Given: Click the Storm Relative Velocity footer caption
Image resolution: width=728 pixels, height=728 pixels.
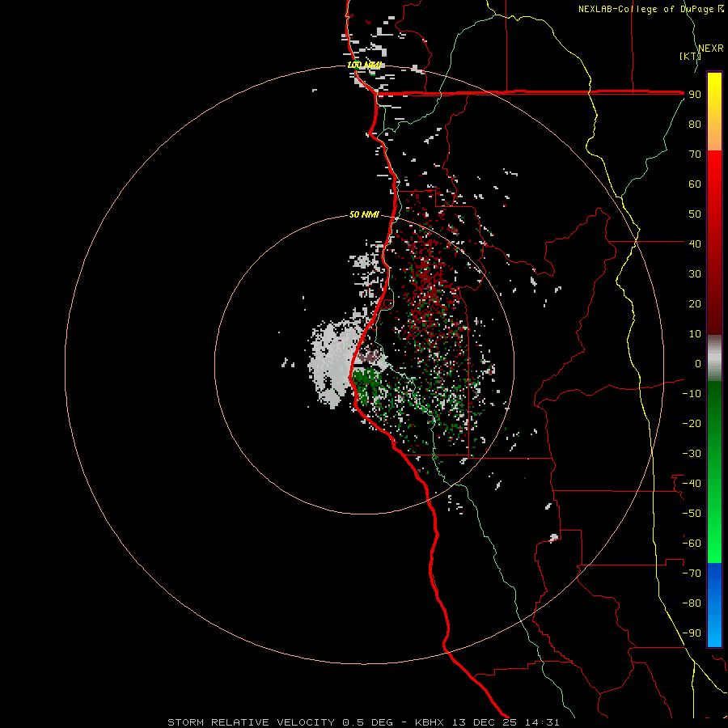Looking at the screenshot, I should (363, 722).
